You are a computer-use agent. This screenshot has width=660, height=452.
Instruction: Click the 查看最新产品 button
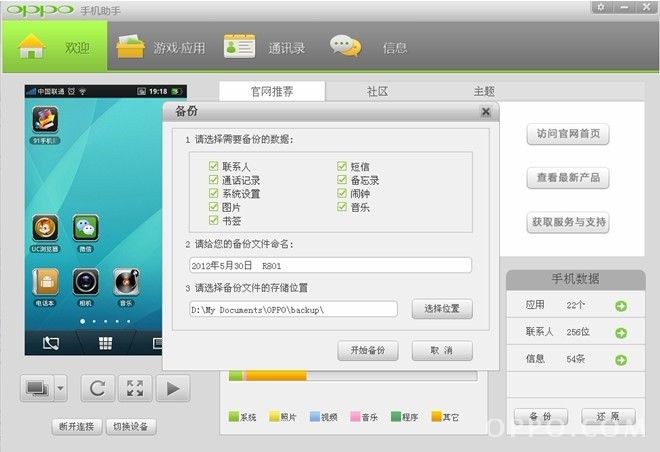click(568, 178)
